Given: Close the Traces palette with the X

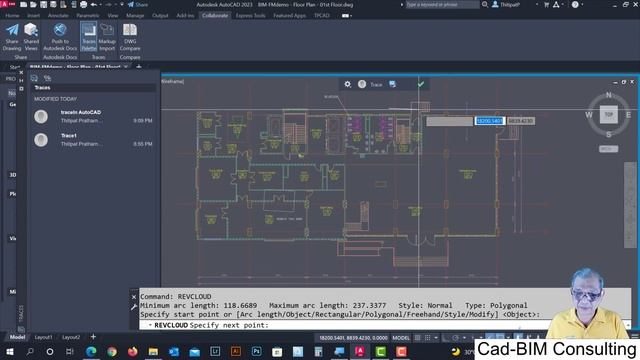Looking at the screenshot, I should point(21,73).
